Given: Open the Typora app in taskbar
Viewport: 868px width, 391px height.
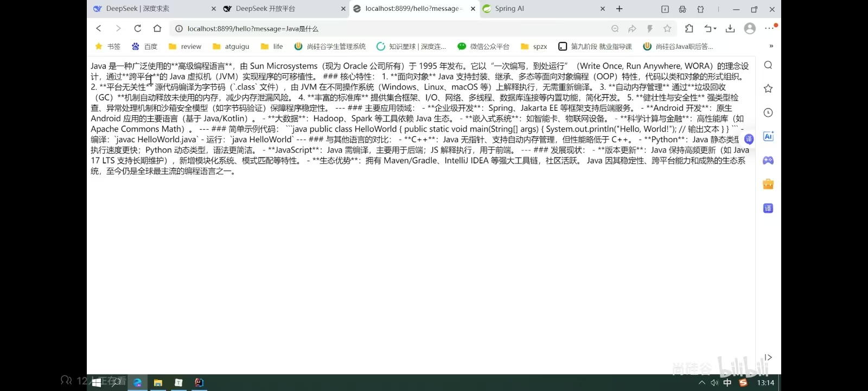Looking at the screenshot, I should point(178,382).
